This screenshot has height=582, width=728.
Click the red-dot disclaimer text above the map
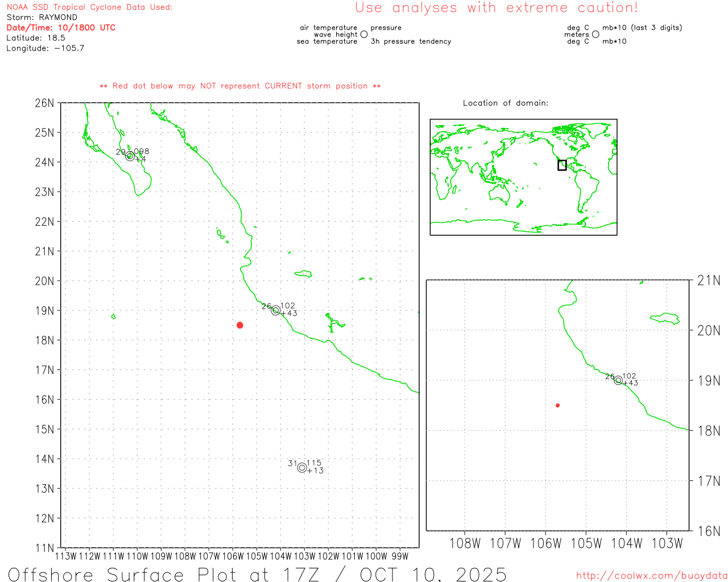[x=240, y=86]
